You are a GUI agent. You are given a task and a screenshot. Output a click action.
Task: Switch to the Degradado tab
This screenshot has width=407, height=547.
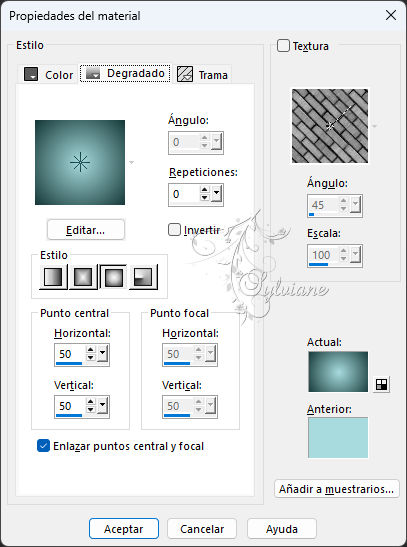pyautogui.click(x=125, y=73)
